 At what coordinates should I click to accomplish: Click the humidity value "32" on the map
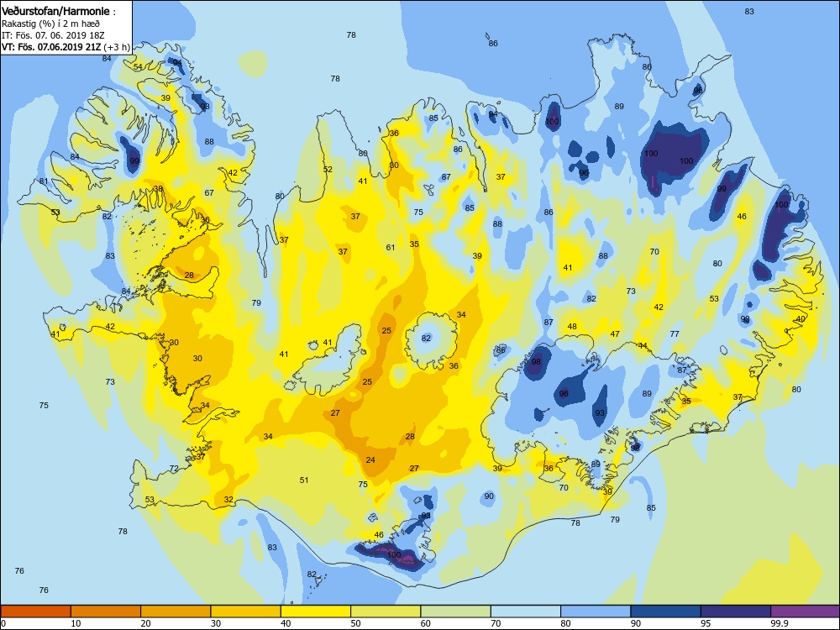(x=228, y=499)
